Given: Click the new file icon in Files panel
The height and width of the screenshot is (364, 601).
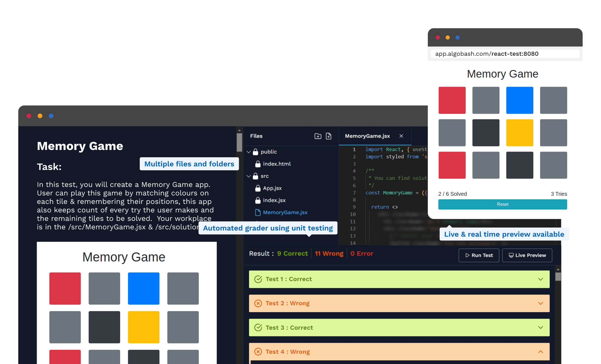Looking at the screenshot, I should (x=329, y=136).
